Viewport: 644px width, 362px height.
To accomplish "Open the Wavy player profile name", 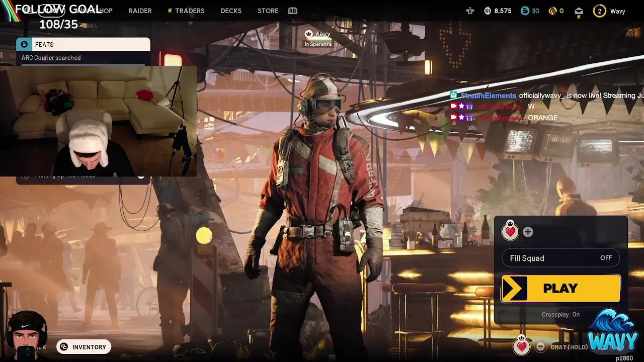I will pos(618,11).
